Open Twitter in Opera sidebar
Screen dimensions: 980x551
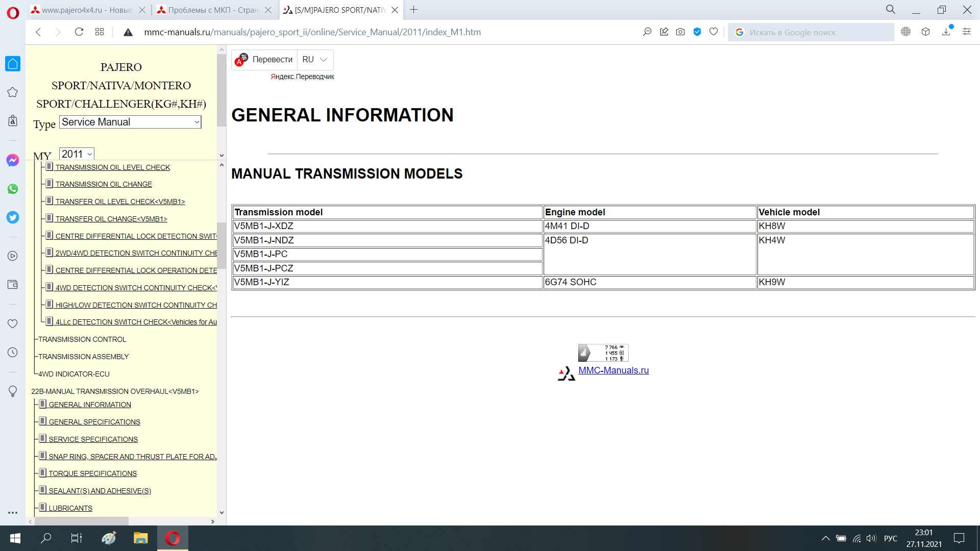13,217
